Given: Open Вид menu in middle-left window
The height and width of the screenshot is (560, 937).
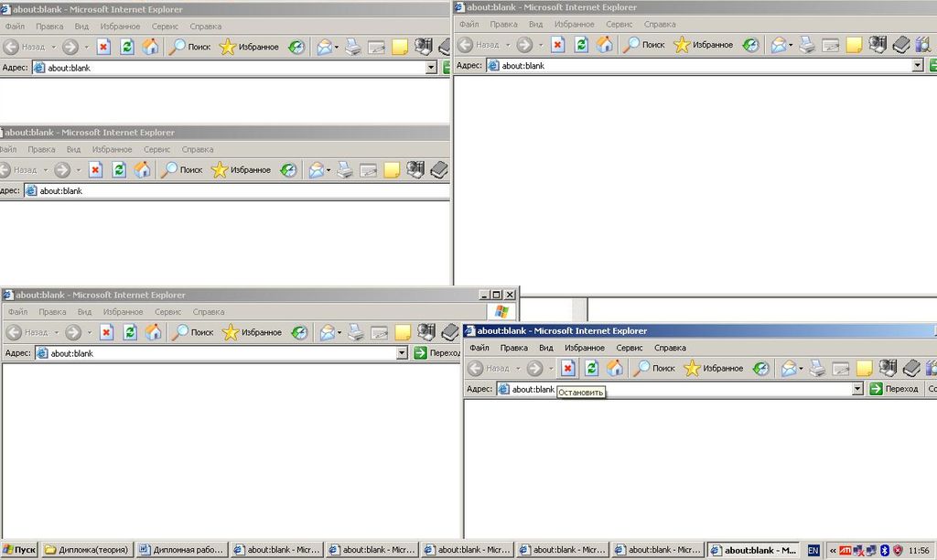Looking at the screenshot, I should (x=73, y=149).
